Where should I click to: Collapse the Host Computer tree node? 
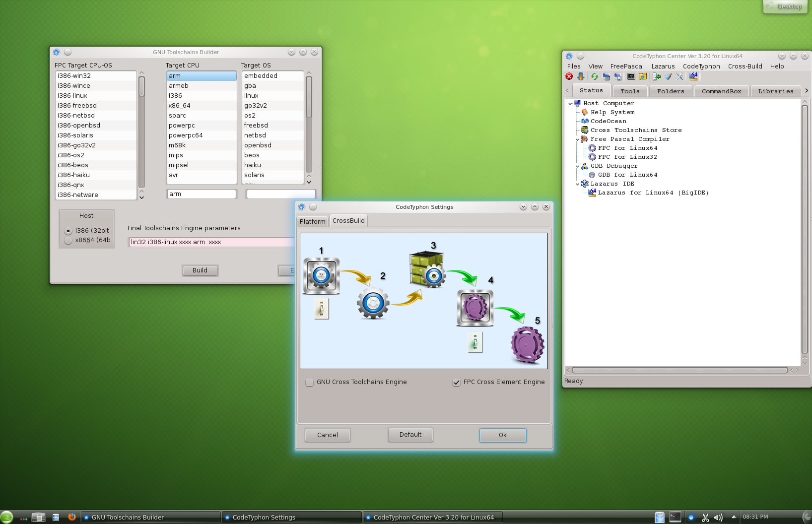pyautogui.click(x=570, y=104)
